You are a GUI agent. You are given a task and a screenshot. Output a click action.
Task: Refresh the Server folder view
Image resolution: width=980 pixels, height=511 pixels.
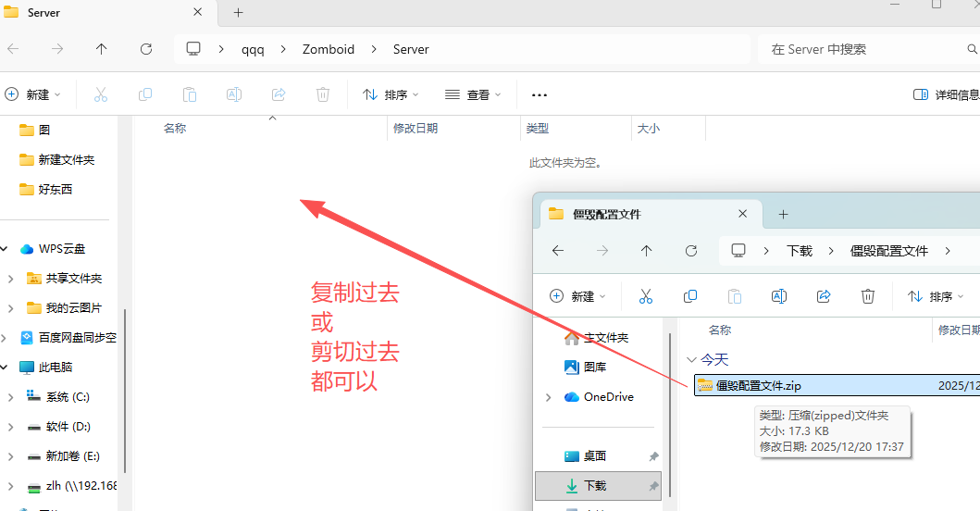[x=145, y=49]
